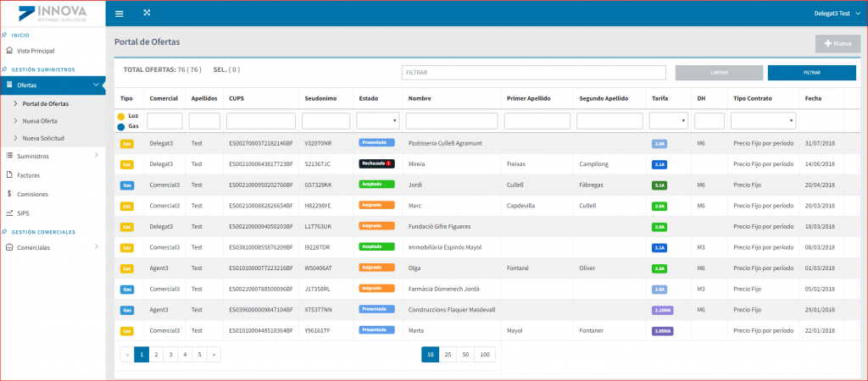The image size is (868, 381).
Task: Open SIPS chart icon in sidebar
Action: (8, 213)
